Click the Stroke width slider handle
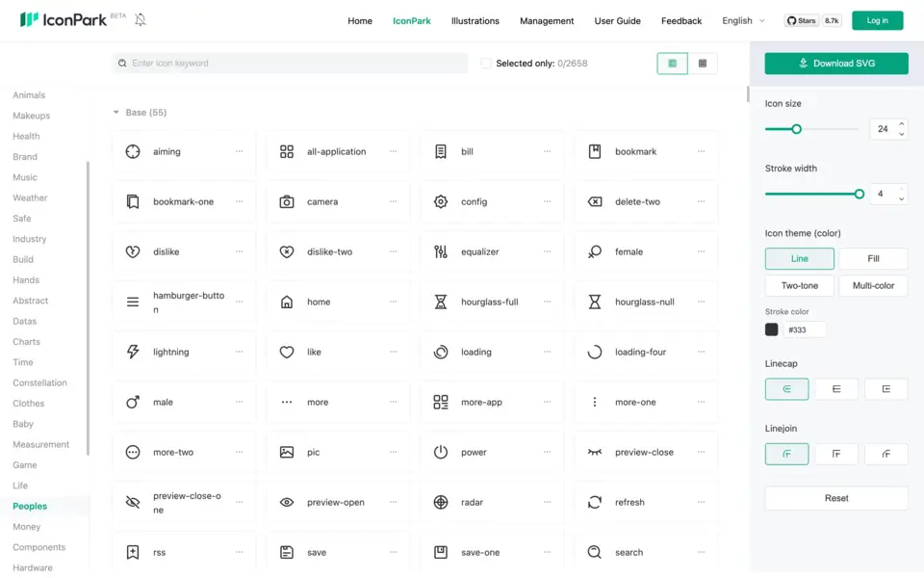Viewport: 924px width, 578px height. click(x=860, y=194)
